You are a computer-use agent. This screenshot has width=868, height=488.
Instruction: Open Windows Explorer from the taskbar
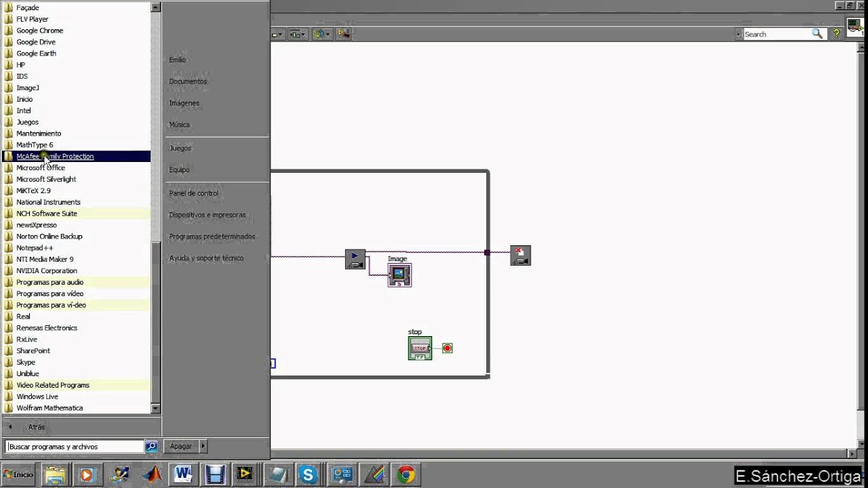point(55,474)
